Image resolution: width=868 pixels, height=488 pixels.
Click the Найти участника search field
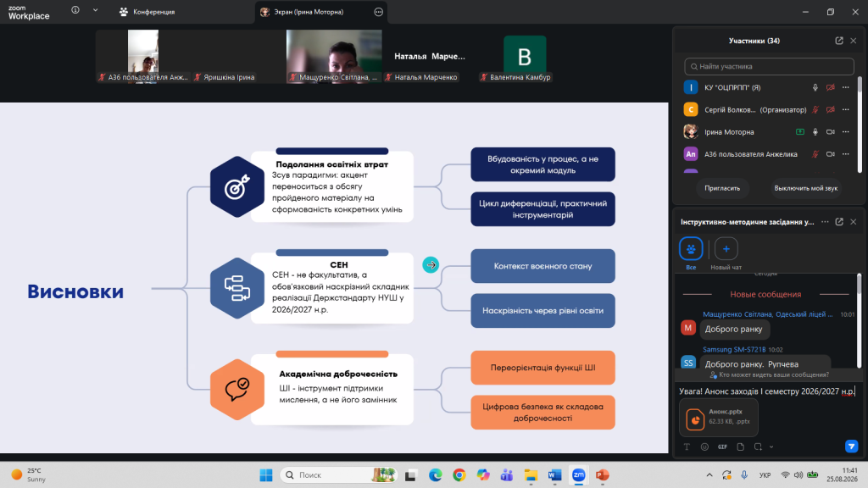(769, 66)
